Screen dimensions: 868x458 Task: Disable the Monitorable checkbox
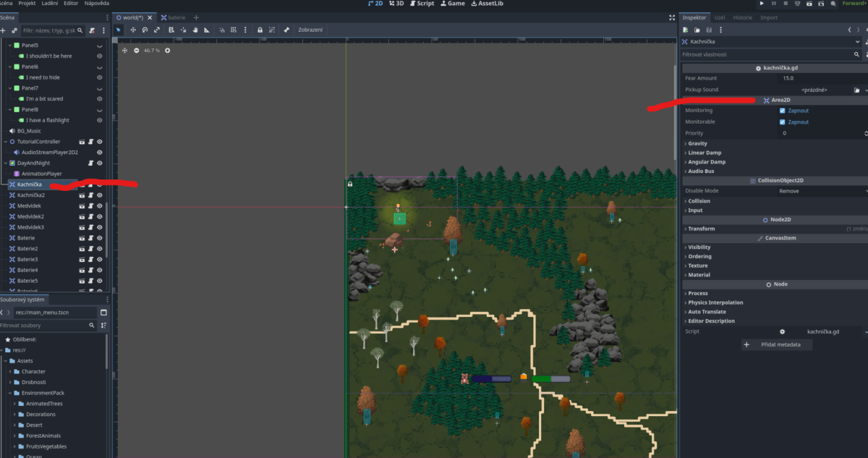(x=783, y=122)
